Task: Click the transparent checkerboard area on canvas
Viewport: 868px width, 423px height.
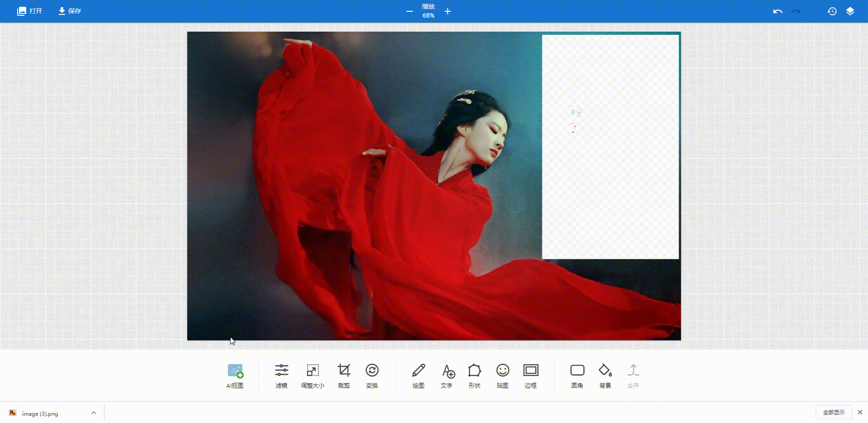Action: pyautogui.click(x=610, y=147)
